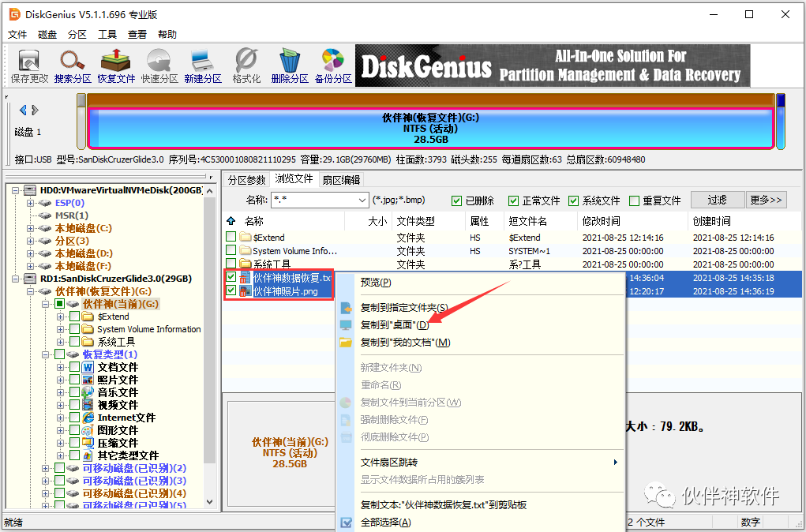
Task: Click the deleted-file icon of 伙伴神照片.png
Action: 245,291
